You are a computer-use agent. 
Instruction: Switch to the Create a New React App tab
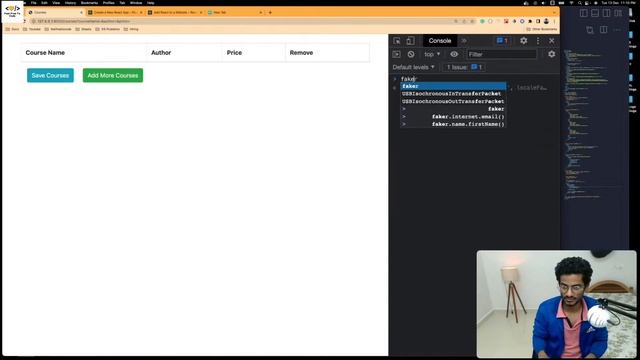[x=115, y=13]
